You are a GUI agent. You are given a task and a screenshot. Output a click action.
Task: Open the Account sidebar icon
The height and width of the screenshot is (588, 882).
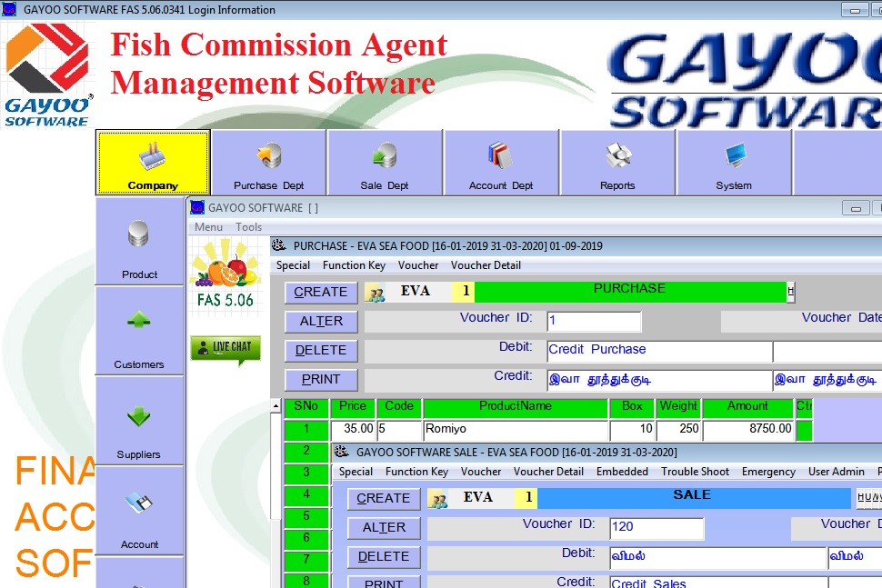139,502
